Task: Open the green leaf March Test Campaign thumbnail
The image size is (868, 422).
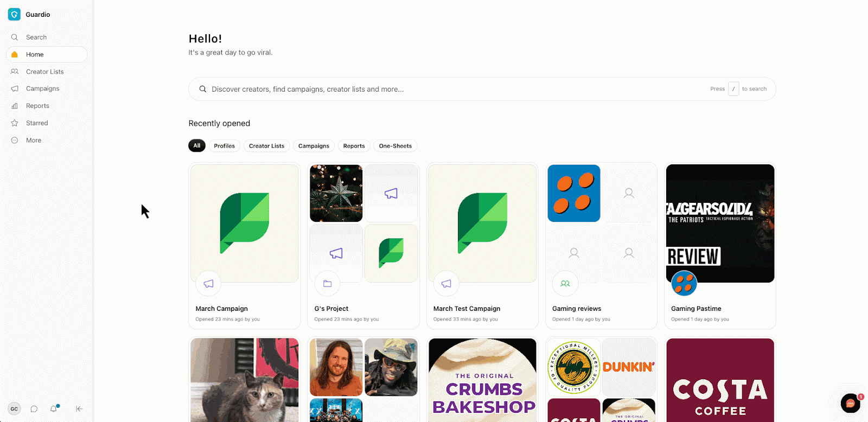Action: (x=482, y=223)
